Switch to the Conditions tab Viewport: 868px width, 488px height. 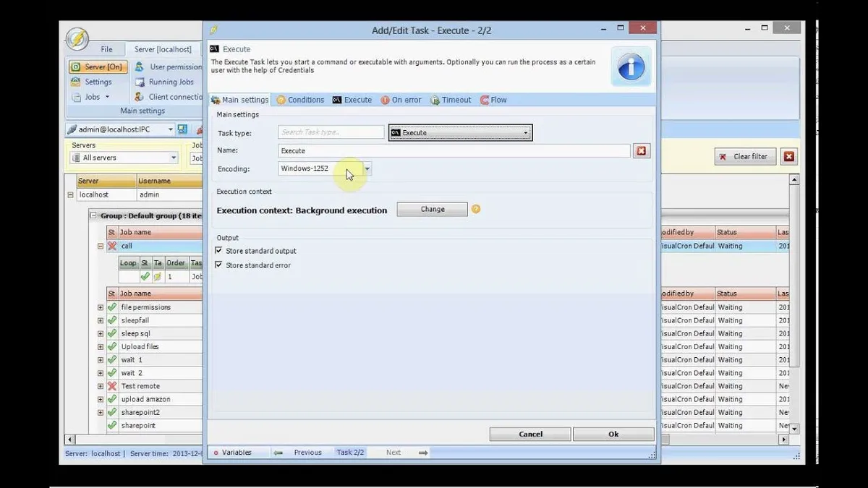(x=300, y=100)
